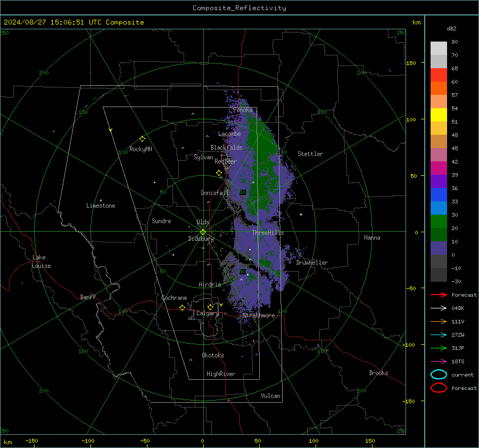Viewport: 479px width, 448px height.
Task: Click the RockyMH label
Action: click(141, 149)
